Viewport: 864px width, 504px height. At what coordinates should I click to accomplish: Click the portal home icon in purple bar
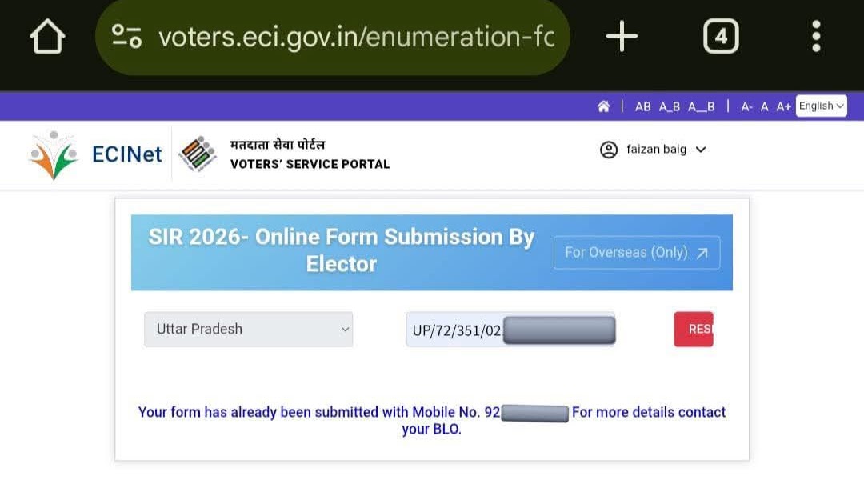(x=603, y=106)
